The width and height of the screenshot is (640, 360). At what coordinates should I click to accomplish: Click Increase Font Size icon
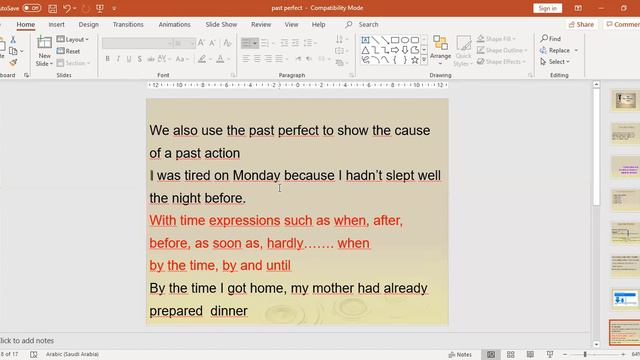[201, 43]
